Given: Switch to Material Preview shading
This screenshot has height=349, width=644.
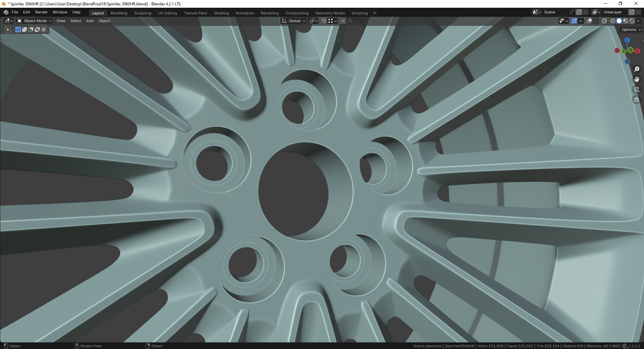Looking at the screenshot, I should coord(626,21).
